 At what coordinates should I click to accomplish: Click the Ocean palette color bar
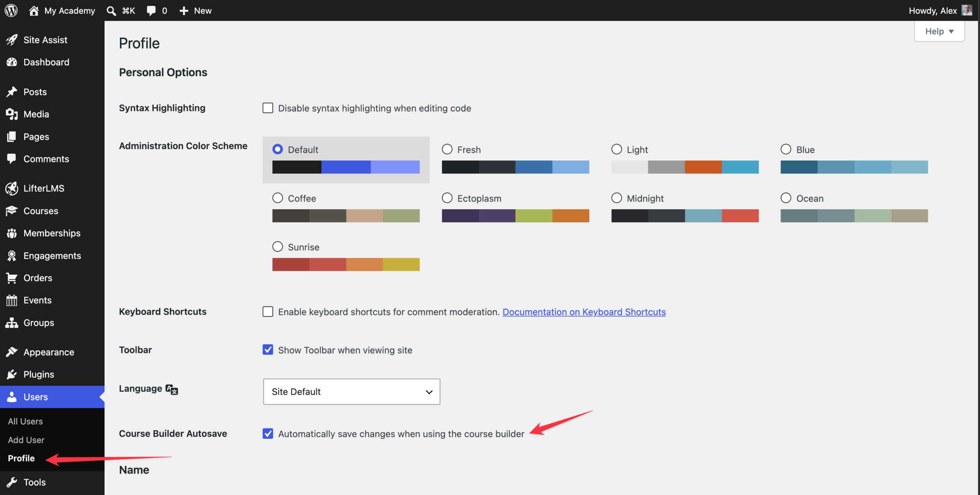coord(854,216)
